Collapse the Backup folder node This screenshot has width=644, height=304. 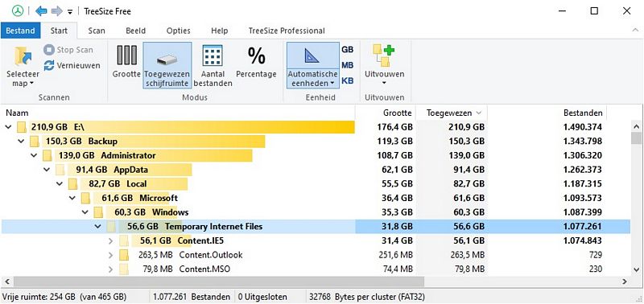tap(22, 142)
